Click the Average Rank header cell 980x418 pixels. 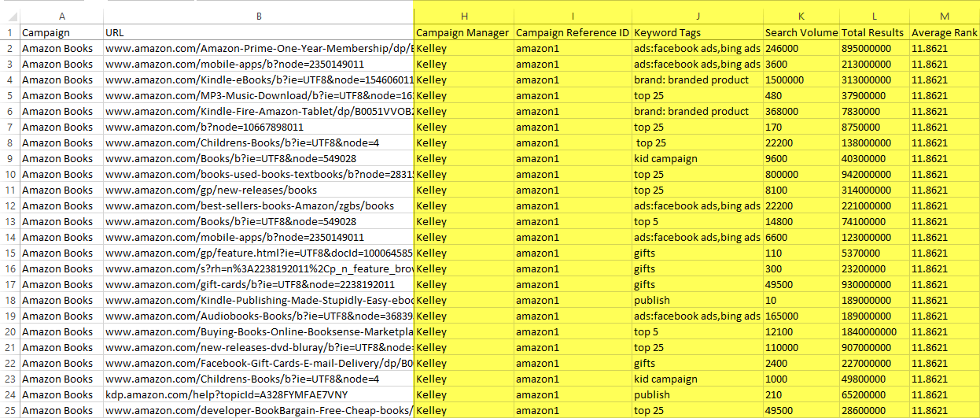pyautogui.click(x=944, y=33)
